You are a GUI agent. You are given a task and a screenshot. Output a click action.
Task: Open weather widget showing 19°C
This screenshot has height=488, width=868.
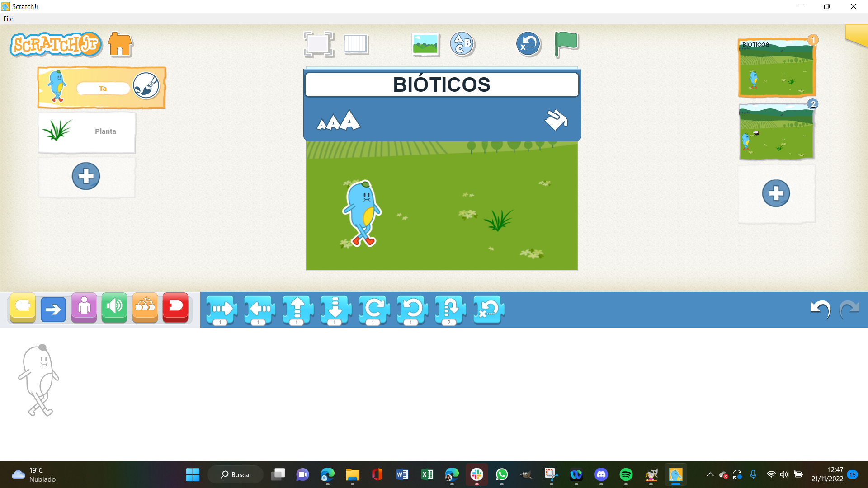(x=34, y=474)
